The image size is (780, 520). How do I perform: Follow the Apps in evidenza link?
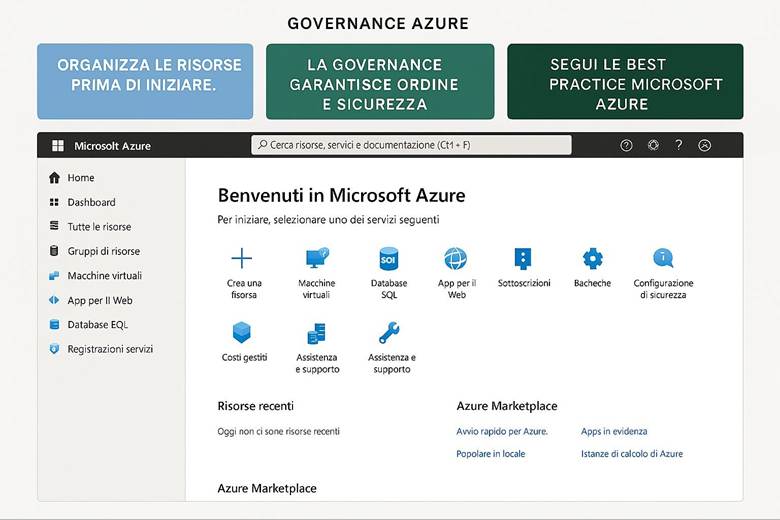[614, 431]
